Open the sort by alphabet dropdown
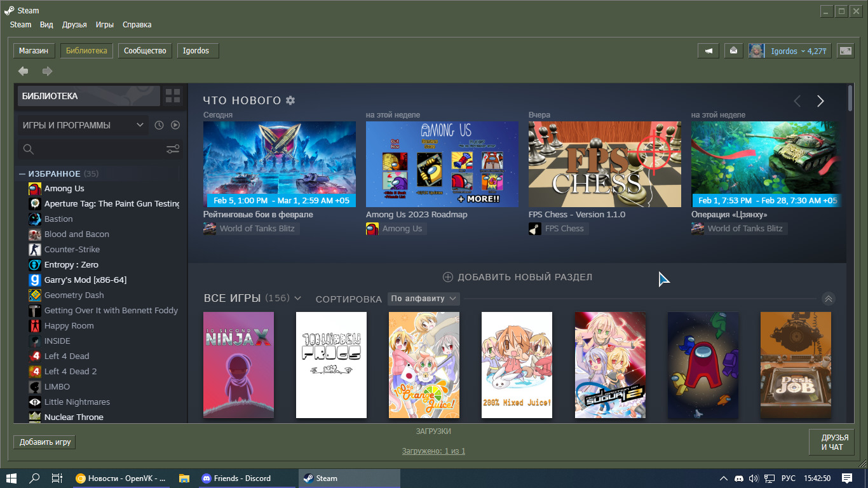The height and width of the screenshot is (488, 868). point(424,299)
